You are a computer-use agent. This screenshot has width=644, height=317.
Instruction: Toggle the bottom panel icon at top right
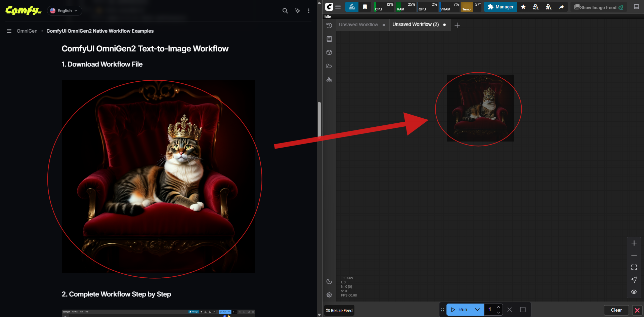click(636, 7)
